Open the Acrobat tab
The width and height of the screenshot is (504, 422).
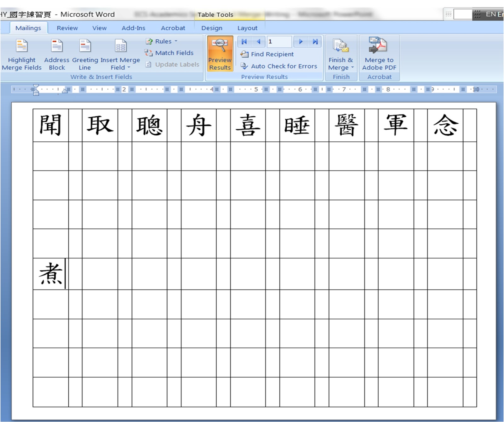coord(173,28)
